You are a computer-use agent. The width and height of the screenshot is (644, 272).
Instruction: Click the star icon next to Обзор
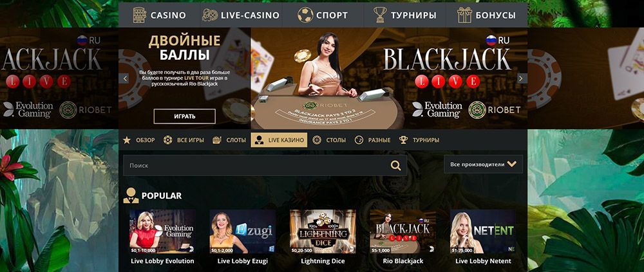tap(126, 140)
